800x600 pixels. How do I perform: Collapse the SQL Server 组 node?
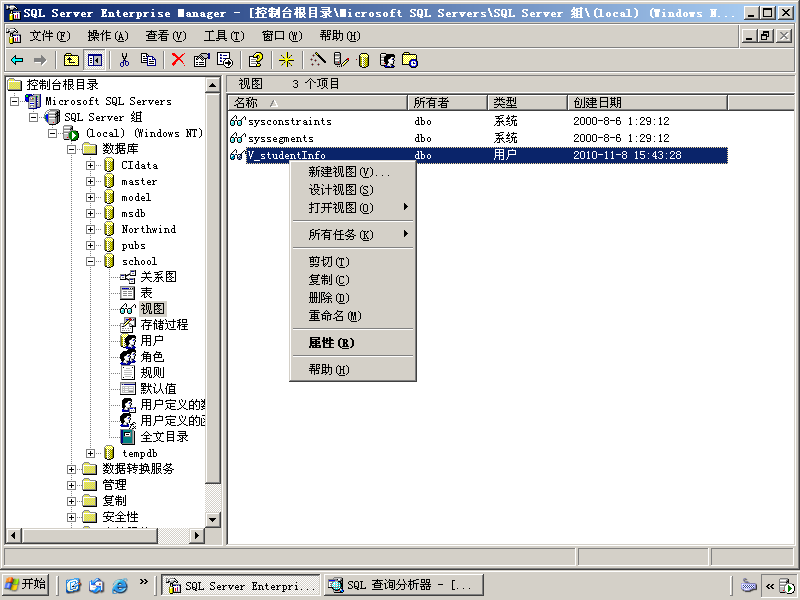point(34,117)
